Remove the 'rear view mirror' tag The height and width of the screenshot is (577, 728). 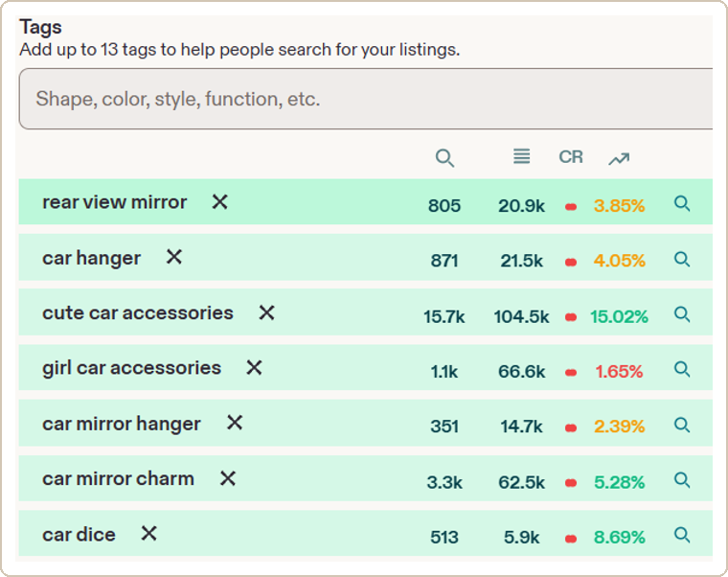(219, 202)
